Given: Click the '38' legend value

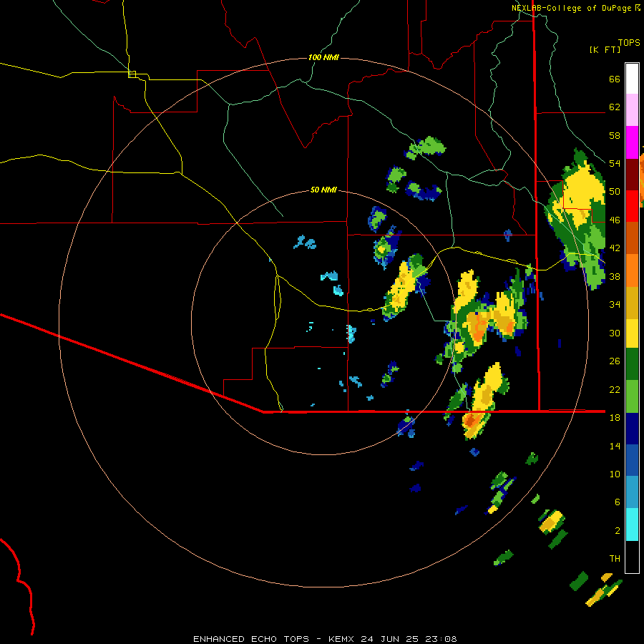Looking at the screenshot, I should pos(615,276).
